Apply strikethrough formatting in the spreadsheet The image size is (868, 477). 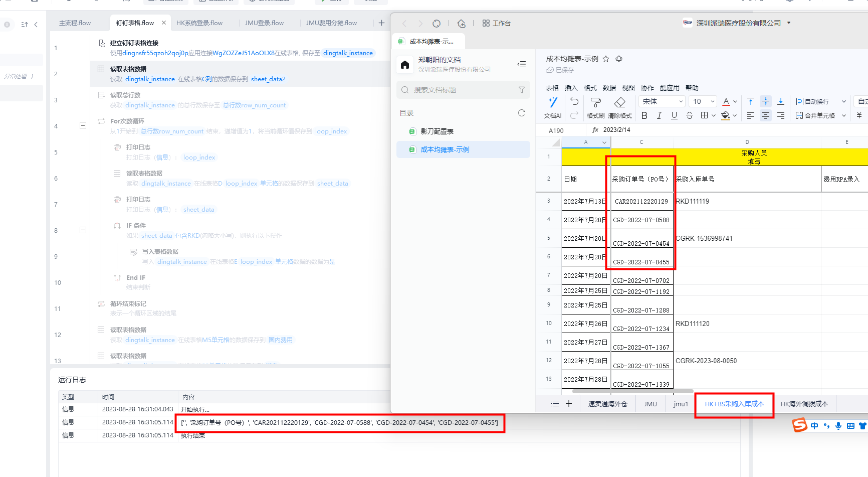[x=690, y=115]
